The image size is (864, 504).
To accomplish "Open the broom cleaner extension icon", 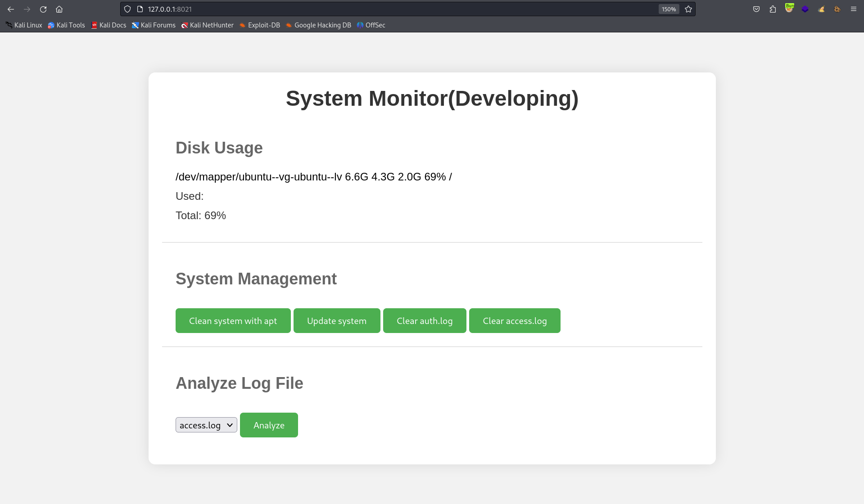I will pyautogui.click(x=821, y=9).
